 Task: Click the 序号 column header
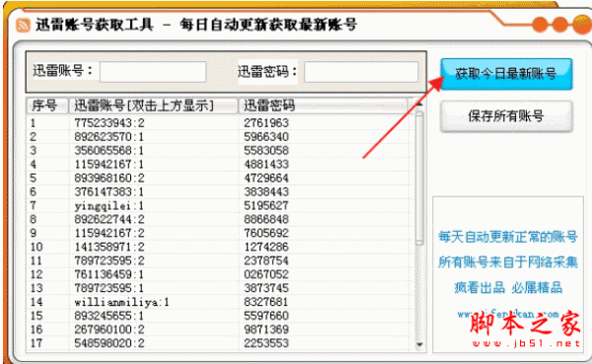47,106
